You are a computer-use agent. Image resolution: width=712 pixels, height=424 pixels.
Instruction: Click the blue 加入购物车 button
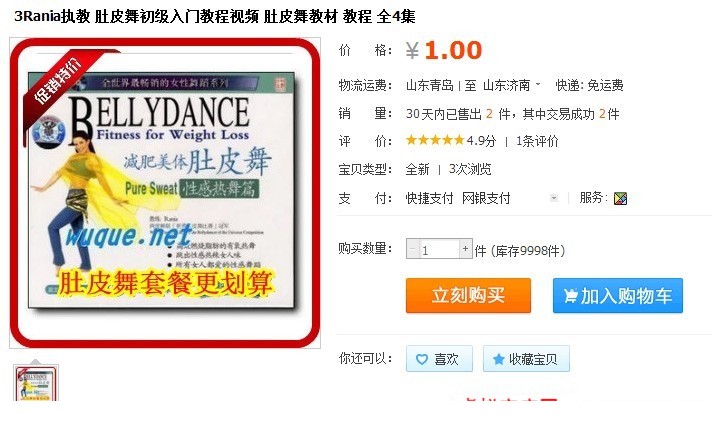point(618,296)
